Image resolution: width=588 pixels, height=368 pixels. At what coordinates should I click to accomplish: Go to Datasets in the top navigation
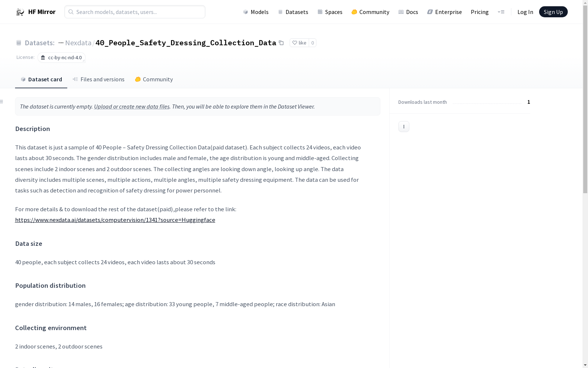293,12
